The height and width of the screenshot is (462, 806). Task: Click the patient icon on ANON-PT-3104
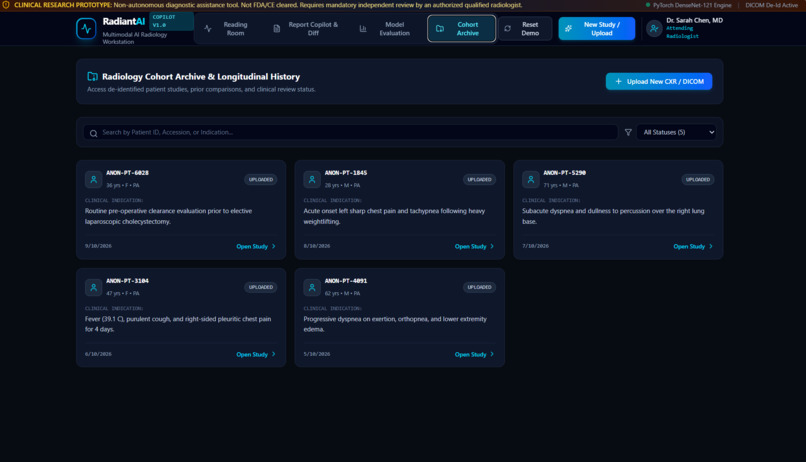pyautogui.click(x=94, y=287)
